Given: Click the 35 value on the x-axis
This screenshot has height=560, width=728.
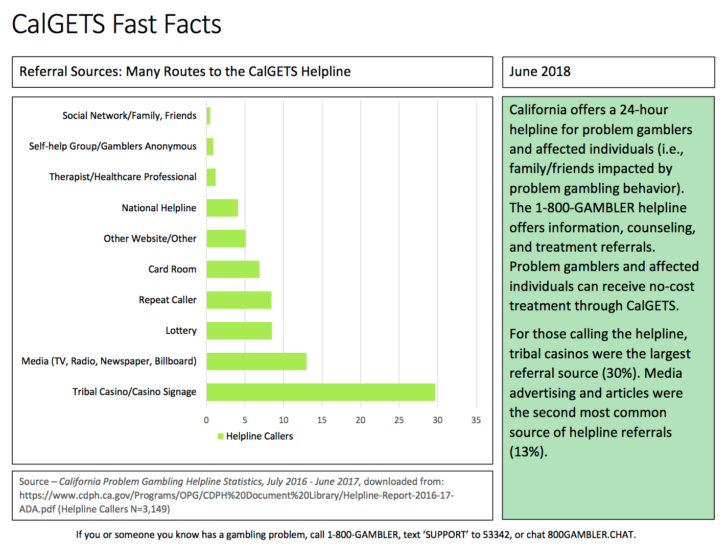Looking at the screenshot, I should 476,420.
